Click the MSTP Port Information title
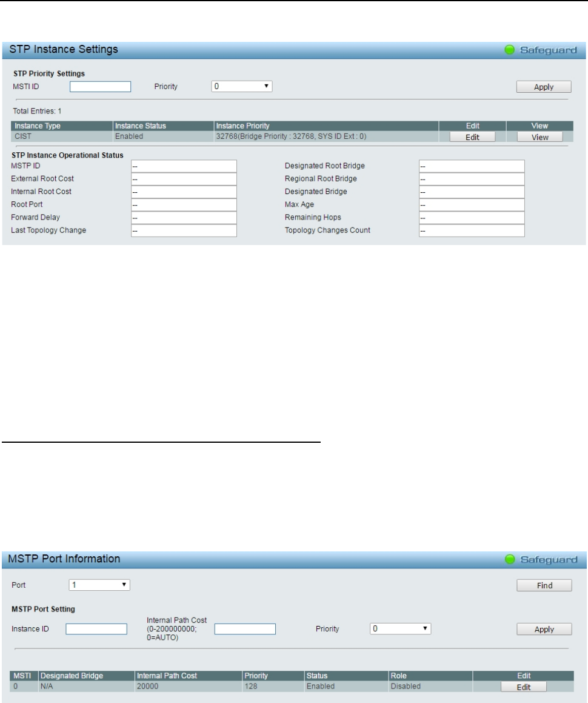 coord(64,559)
